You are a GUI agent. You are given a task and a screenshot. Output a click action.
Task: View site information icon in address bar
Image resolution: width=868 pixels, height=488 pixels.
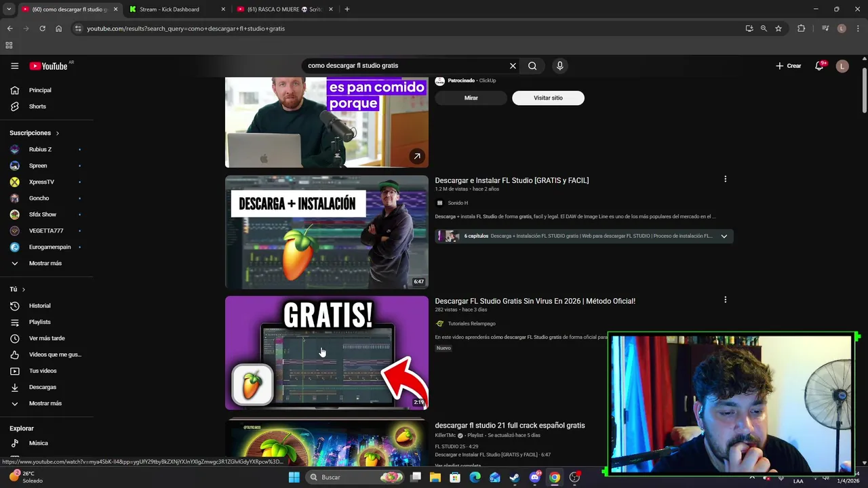pyautogui.click(x=78, y=28)
